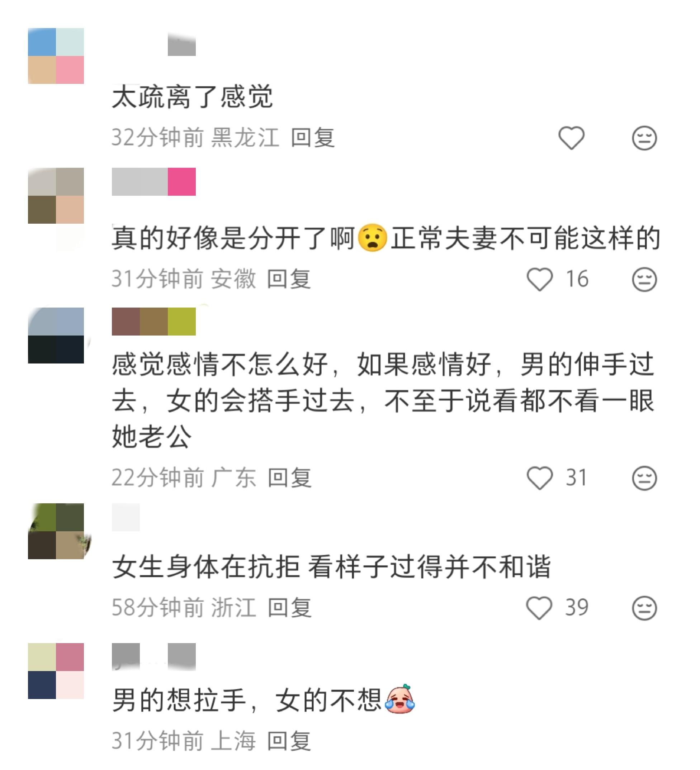The height and width of the screenshot is (770, 700).
Task: Open avatar of the 广东 commenter
Action: [x=56, y=335]
